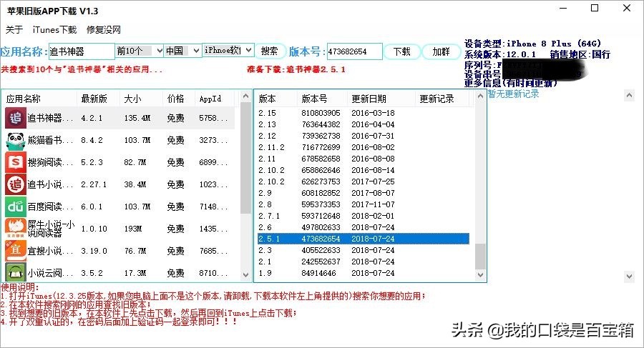
Task: Select version 1.9 row
Action: point(363,273)
